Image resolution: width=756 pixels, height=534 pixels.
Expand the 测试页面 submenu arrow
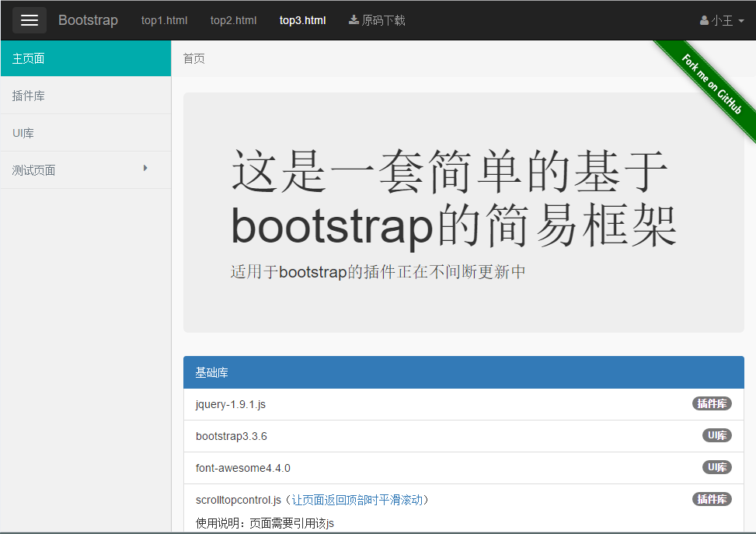pos(145,168)
